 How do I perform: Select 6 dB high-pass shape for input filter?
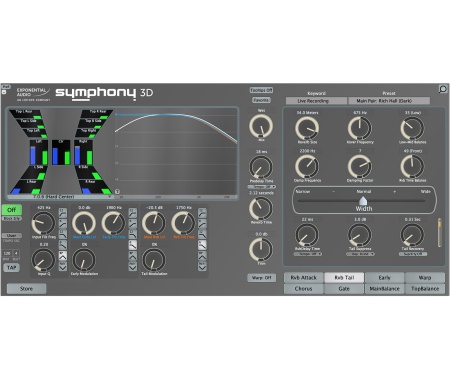63,223
